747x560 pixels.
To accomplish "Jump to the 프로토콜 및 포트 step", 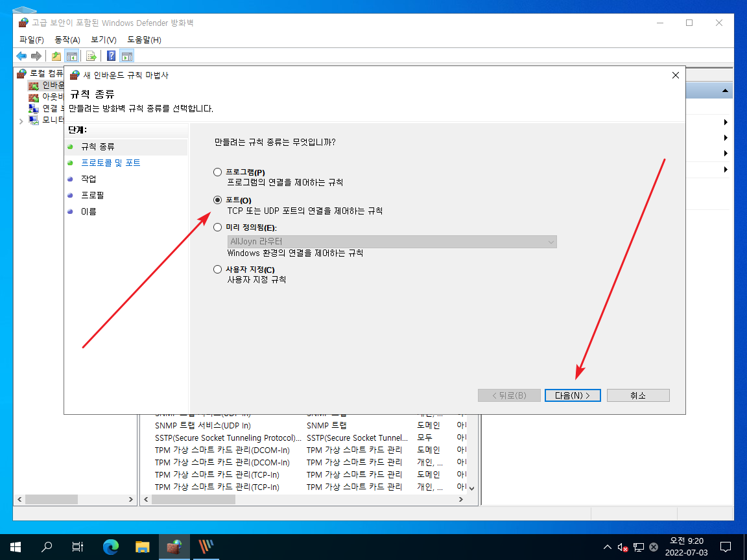I will [110, 163].
